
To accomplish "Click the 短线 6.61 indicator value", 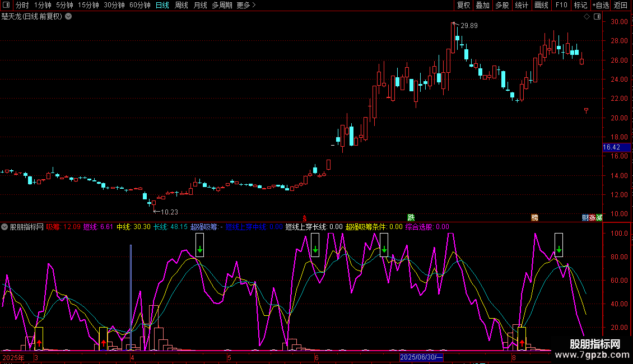I will click(x=98, y=227).
